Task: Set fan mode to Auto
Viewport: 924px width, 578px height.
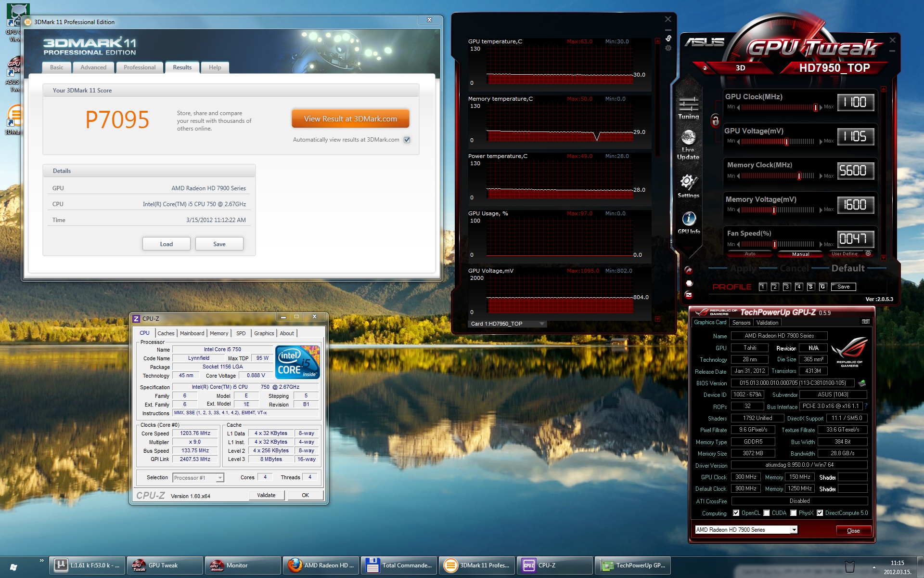Action: click(750, 254)
